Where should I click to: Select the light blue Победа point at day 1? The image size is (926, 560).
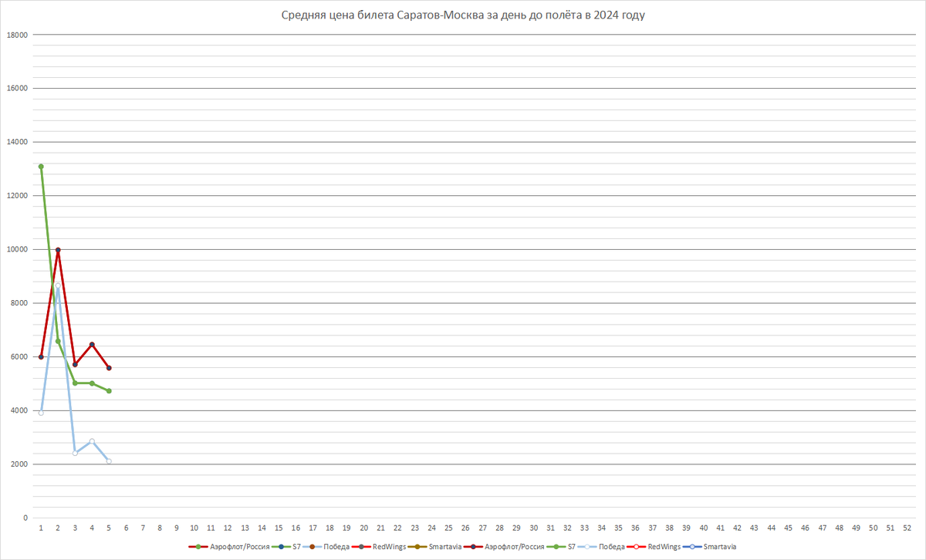coord(41,413)
